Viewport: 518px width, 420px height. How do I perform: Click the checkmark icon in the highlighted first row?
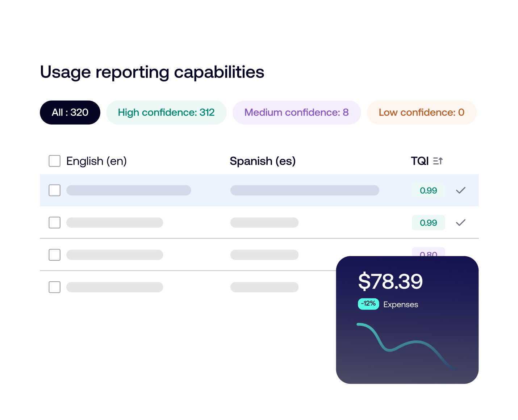click(460, 190)
